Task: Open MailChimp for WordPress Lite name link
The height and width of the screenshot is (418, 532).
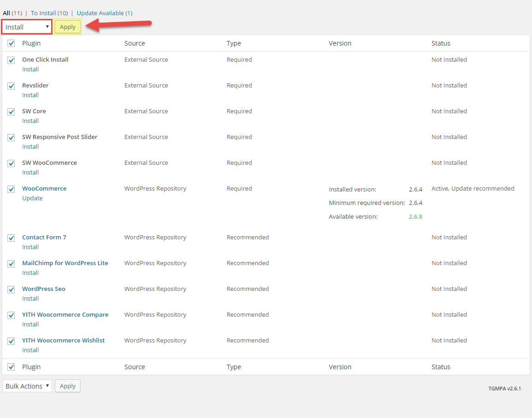Action: pos(65,263)
